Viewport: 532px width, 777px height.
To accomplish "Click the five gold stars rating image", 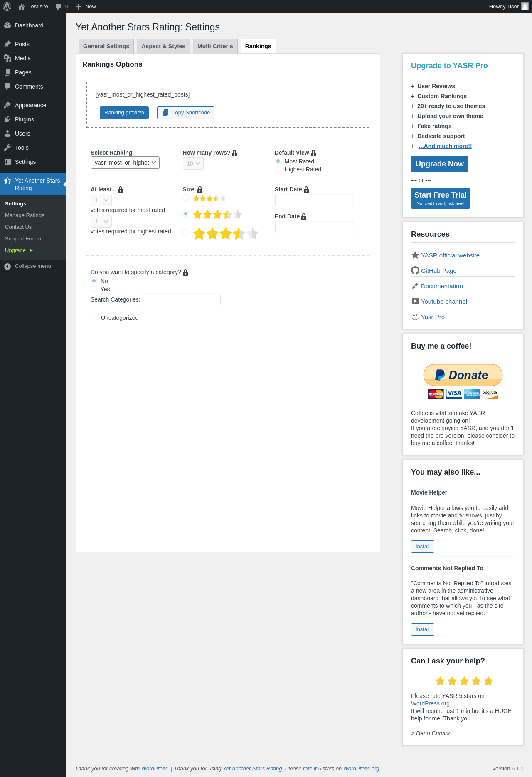I will pyautogui.click(x=464, y=681).
